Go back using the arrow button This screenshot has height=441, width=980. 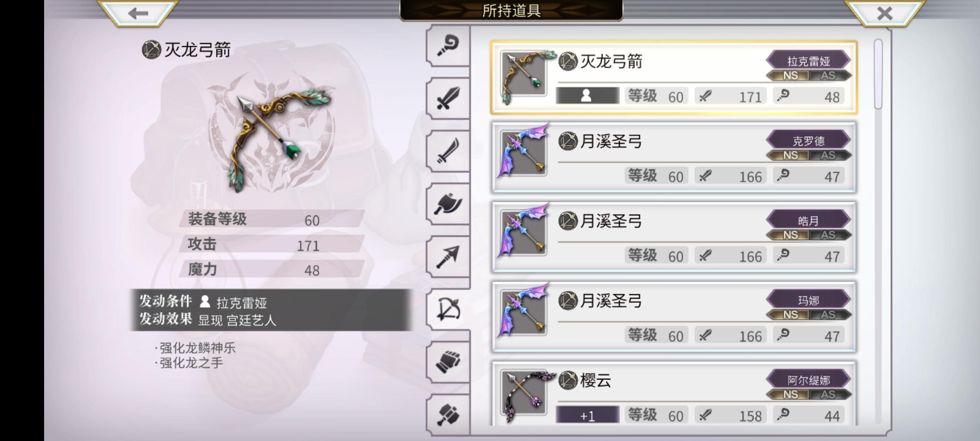point(138,13)
